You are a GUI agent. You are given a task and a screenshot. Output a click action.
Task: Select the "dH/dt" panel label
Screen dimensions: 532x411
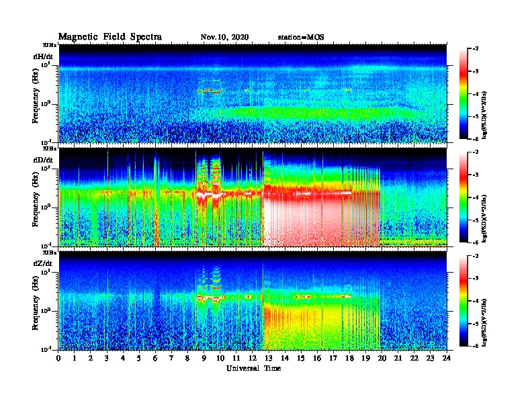(x=43, y=56)
